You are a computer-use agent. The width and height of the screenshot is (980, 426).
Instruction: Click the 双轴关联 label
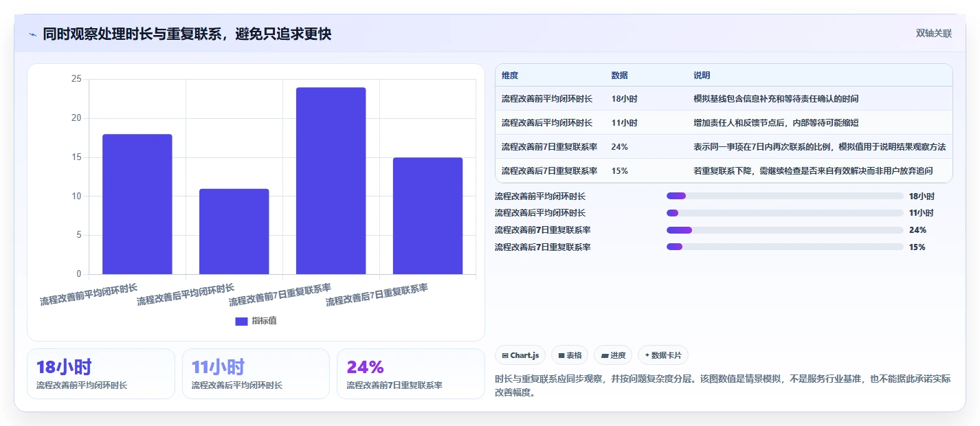[933, 34]
